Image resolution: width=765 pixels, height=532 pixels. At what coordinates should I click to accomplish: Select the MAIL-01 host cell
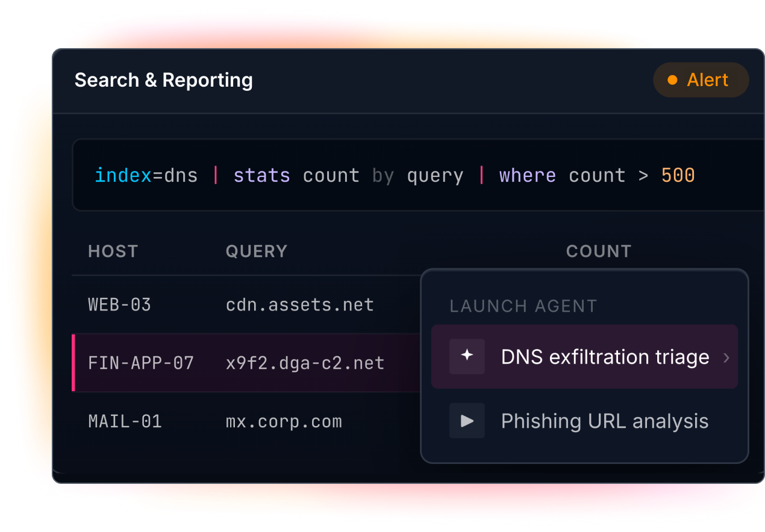pos(125,421)
